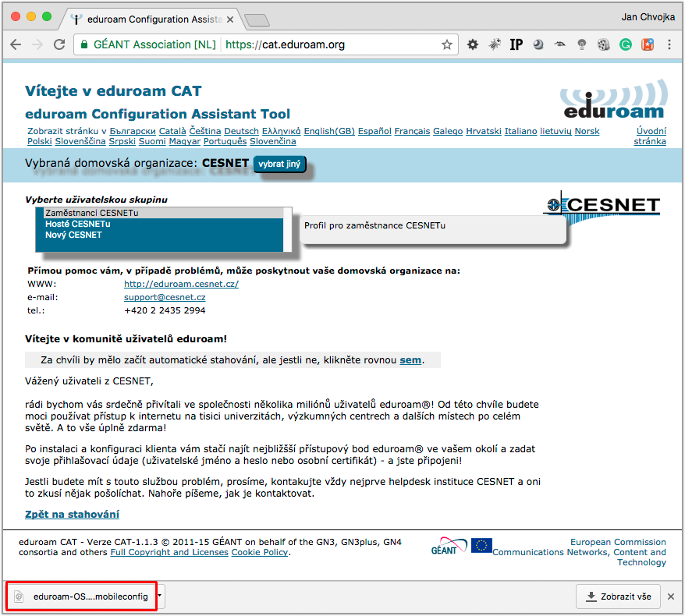This screenshot has width=685, height=616.
Task: Click the bug extension icon in toolbar
Action: click(x=495, y=44)
